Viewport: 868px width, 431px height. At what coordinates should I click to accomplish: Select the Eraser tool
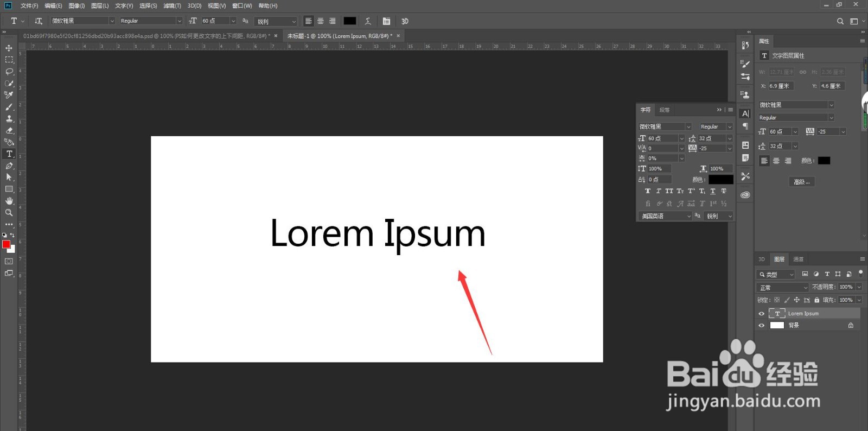(x=9, y=130)
